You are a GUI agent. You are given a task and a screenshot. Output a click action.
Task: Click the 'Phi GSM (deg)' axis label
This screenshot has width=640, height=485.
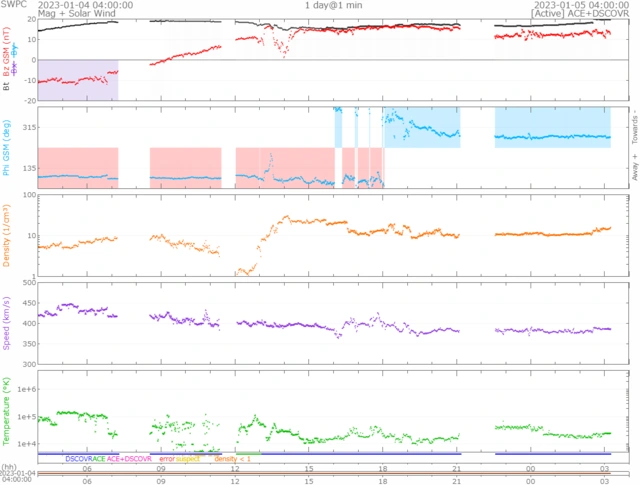(6, 147)
